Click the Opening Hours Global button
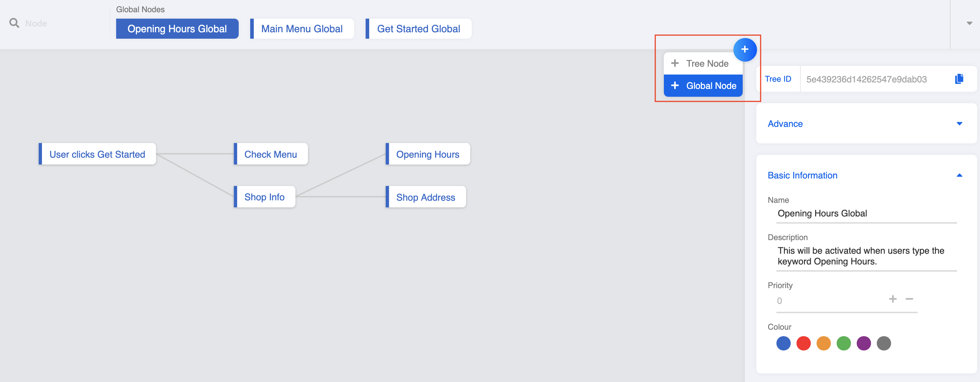This screenshot has height=382, width=980. point(177,29)
